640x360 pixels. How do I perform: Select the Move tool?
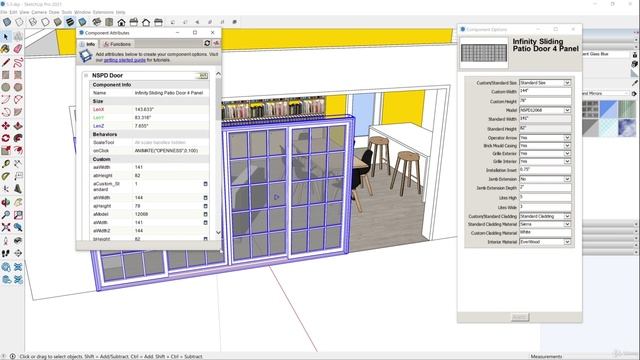pos(6,125)
